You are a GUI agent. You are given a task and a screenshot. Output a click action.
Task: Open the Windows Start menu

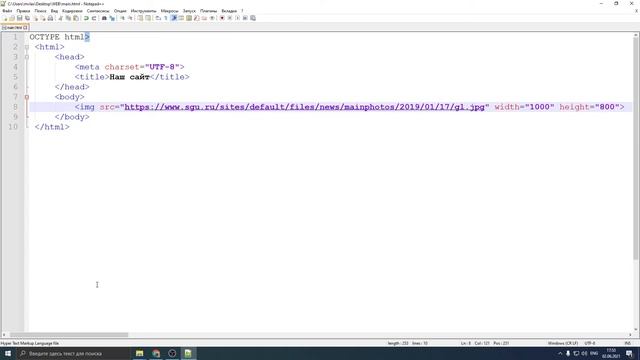tap(8, 353)
